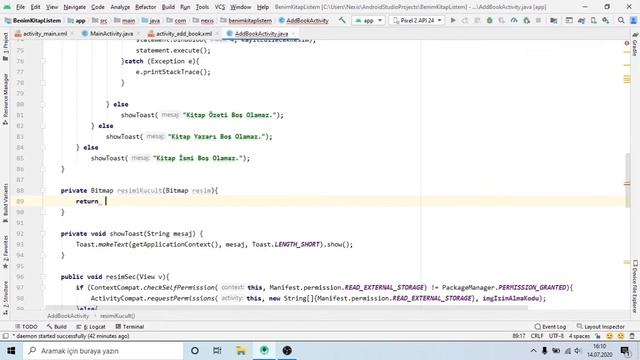Click the user account avatar icon
Image resolution: width=640 pixels, height=360 pixels.
coord(633,20)
